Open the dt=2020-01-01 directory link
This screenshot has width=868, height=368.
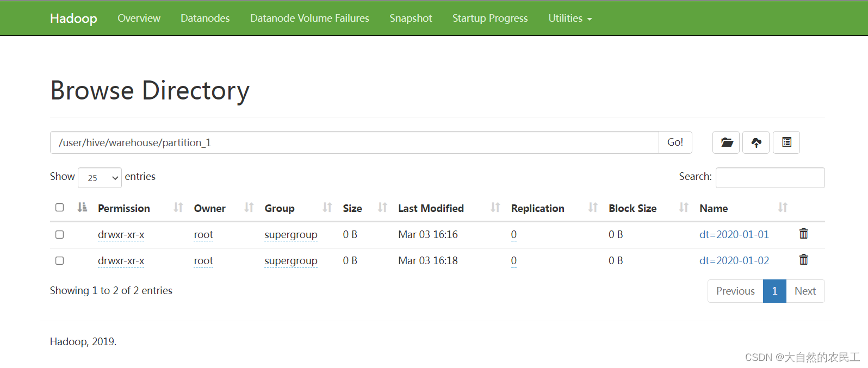coord(734,234)
